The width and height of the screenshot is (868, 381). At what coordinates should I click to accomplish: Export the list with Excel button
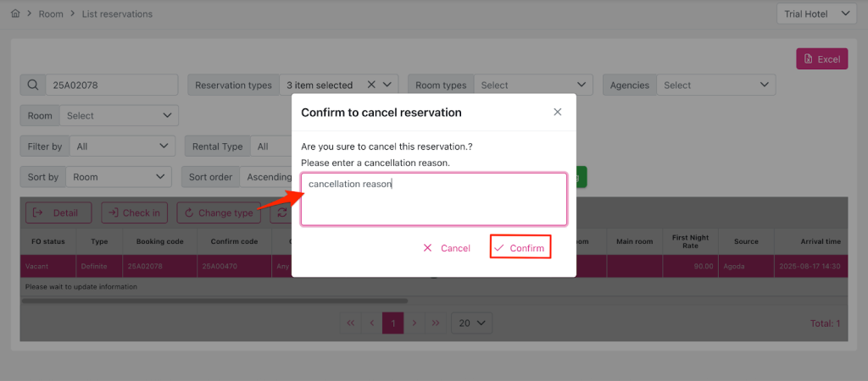coord(821,58)
